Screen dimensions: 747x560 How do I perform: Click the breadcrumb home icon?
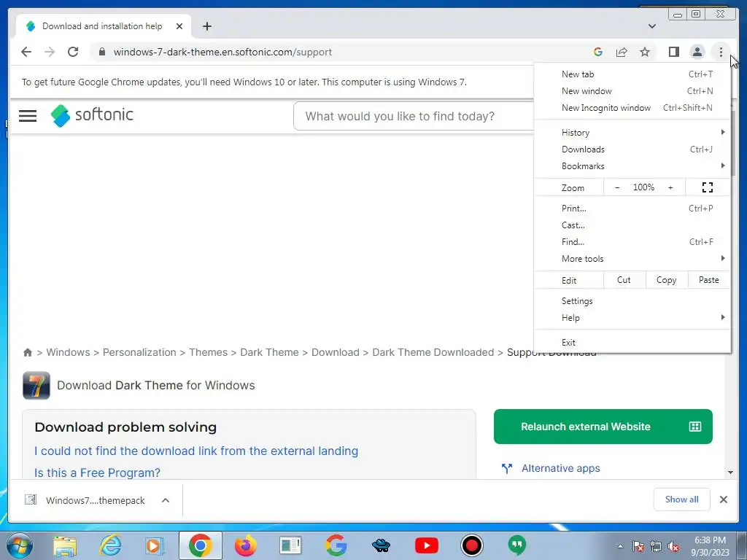28,352
